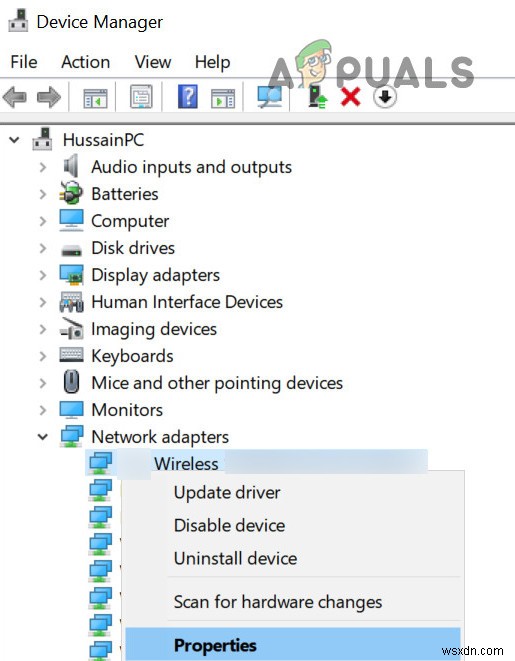Image resolution: width=515 pixels, height=661 pixels.
Task: Click the Wireless adapter network icon
Action: (100, 463)
